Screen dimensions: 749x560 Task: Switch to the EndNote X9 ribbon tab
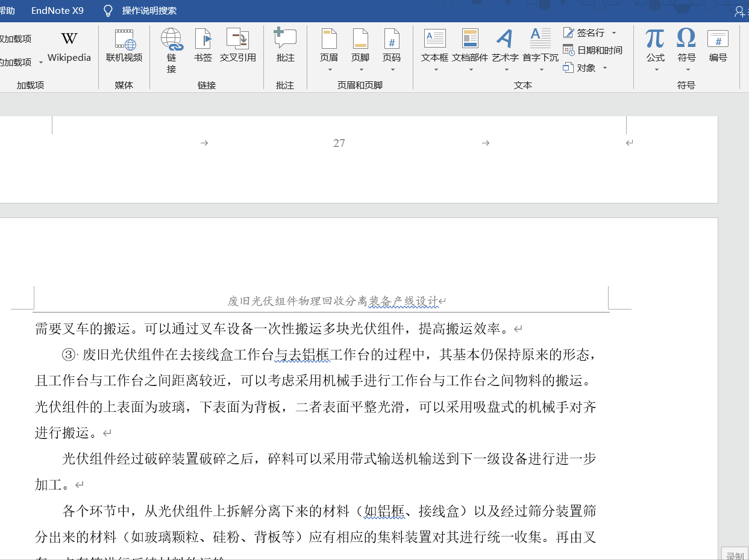(x=57, y=10)
